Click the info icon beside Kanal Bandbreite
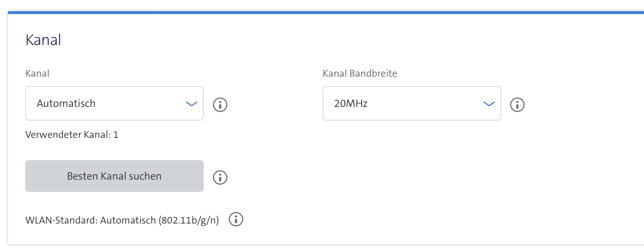Image resolution: width=644 pixels, height=248 pixels. pyautogui.click(x=518, y=104)
